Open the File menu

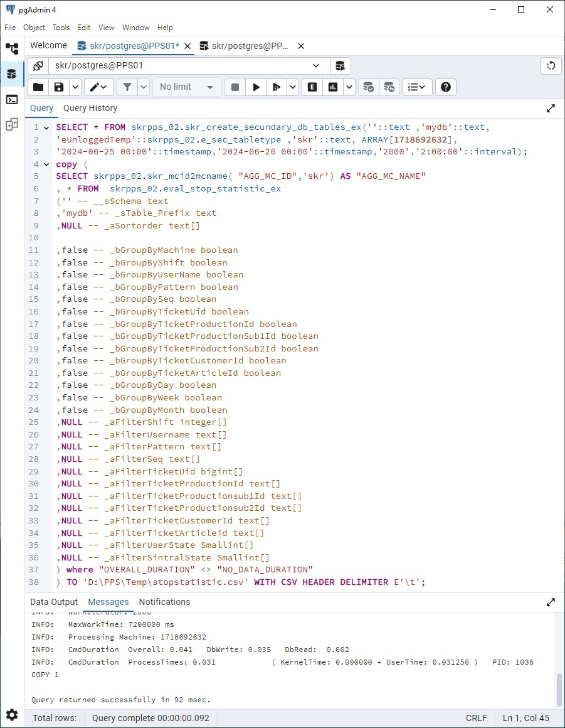pos(10,28)
